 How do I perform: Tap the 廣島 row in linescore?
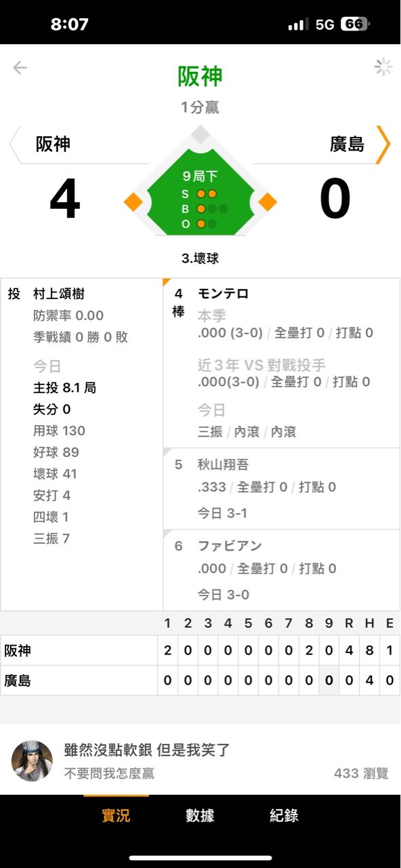click(x=200, y=680)
